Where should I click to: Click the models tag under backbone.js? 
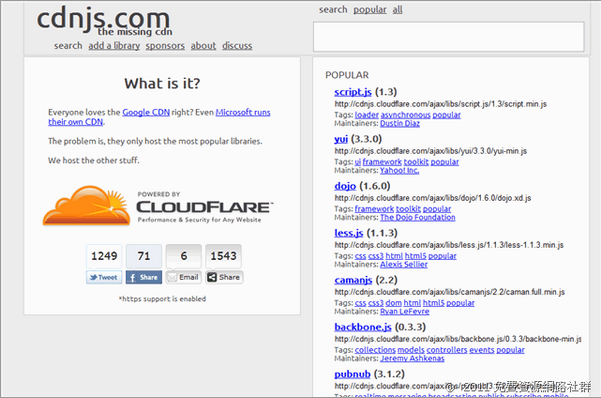point(411,350)
